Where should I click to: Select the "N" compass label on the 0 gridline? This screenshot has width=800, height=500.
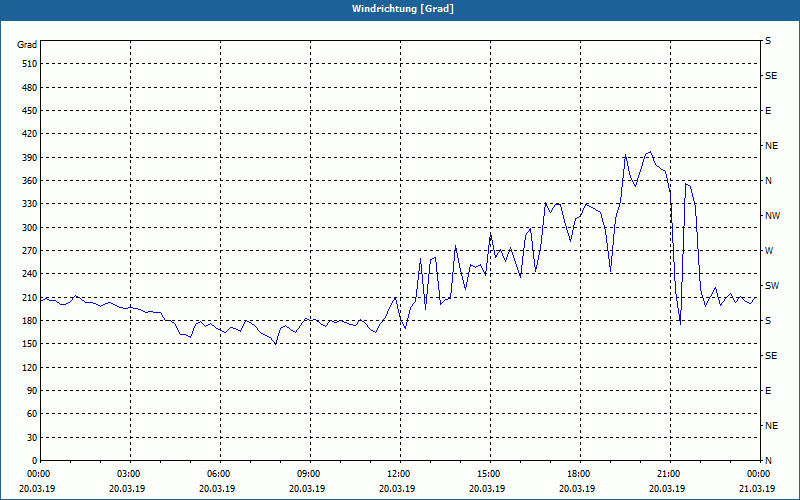768,461
